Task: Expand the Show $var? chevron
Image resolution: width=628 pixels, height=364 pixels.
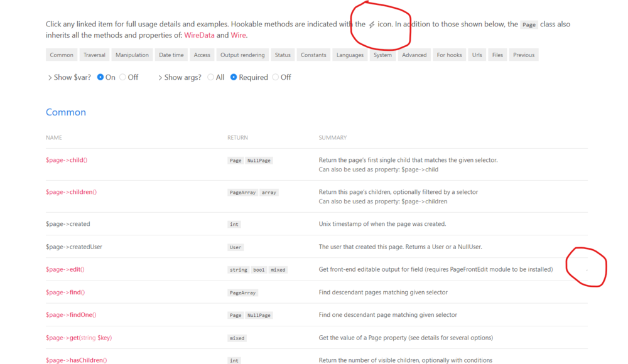Action: pos(50,78)
